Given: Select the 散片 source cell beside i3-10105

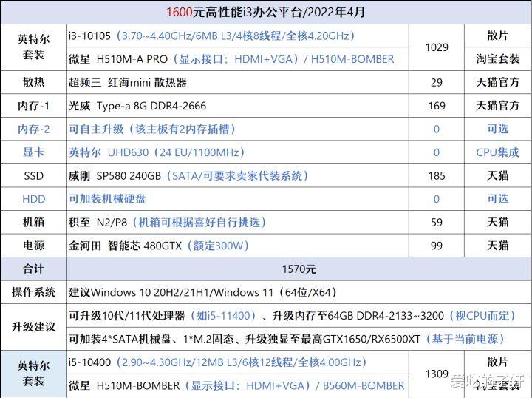Looking at the screenshot, I should point(497,36).
